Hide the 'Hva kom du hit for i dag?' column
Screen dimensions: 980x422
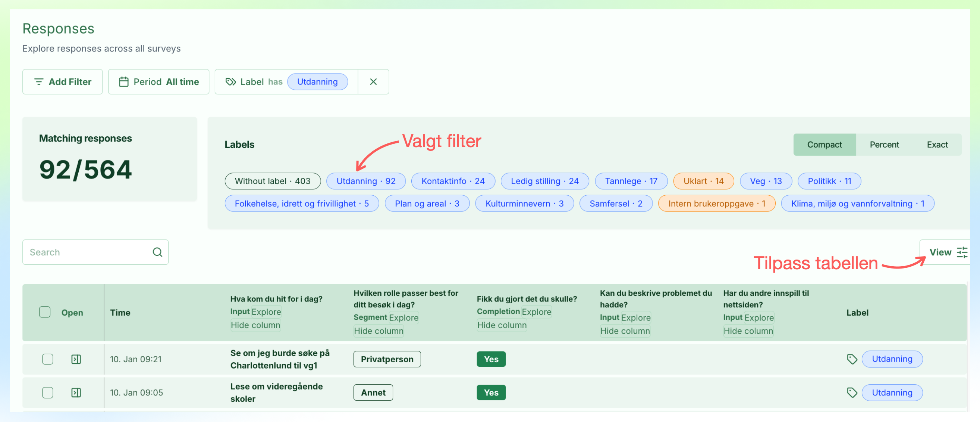[x=255, y=325]
